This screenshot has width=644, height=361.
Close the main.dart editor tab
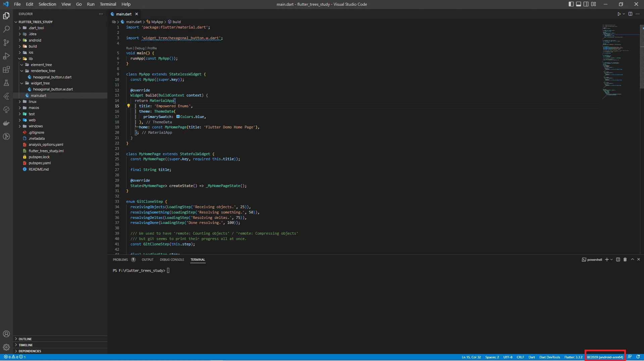(x=137, y=14)
